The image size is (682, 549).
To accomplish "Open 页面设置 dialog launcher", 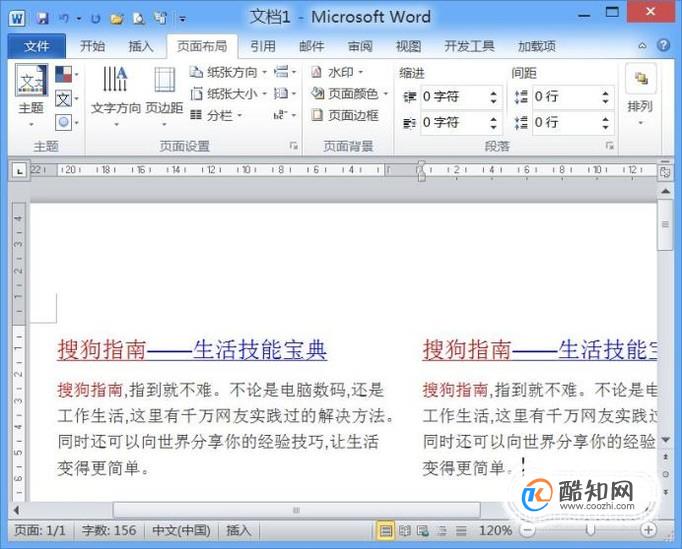I will point(294,146).
